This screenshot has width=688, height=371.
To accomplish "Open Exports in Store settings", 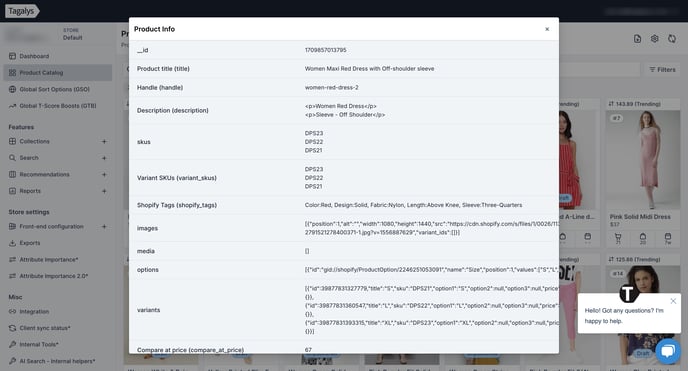I will (x=30, y=243).
